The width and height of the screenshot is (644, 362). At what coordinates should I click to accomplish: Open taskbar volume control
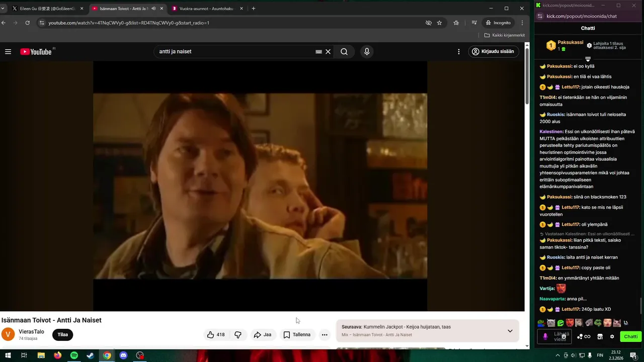tap(573, 355)
